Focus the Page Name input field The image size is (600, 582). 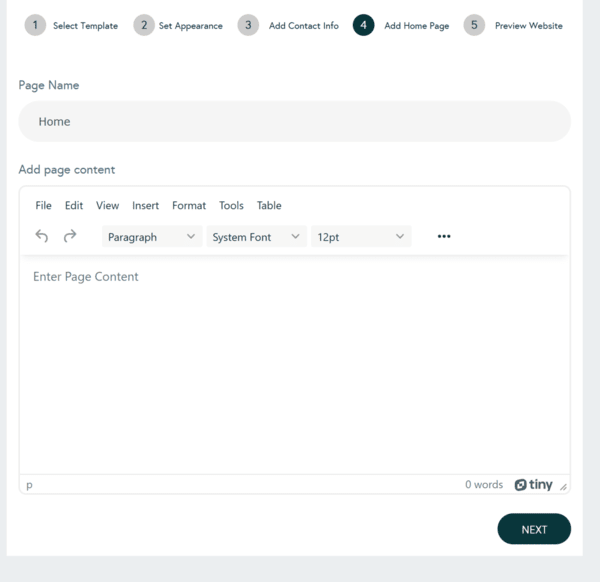[x=294, y=121]
